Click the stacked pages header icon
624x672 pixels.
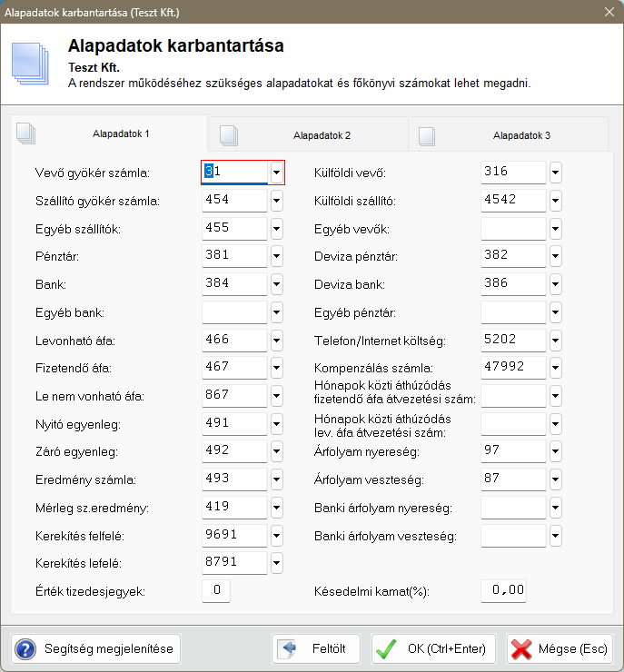coord(31,60)
